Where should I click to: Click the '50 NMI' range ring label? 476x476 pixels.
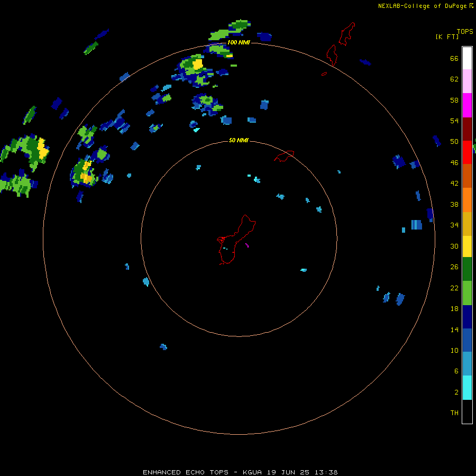coord(239,140)
